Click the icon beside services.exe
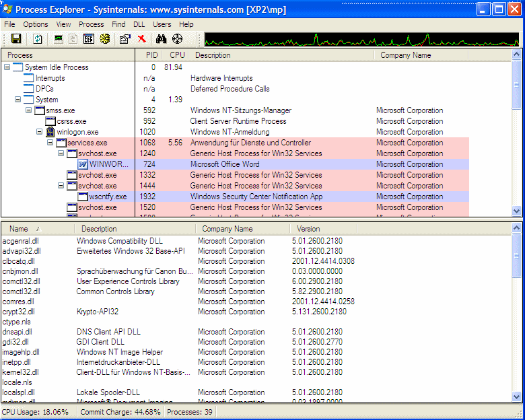The height and width of the screenshot is (420, 525). (x=61, y=143)
